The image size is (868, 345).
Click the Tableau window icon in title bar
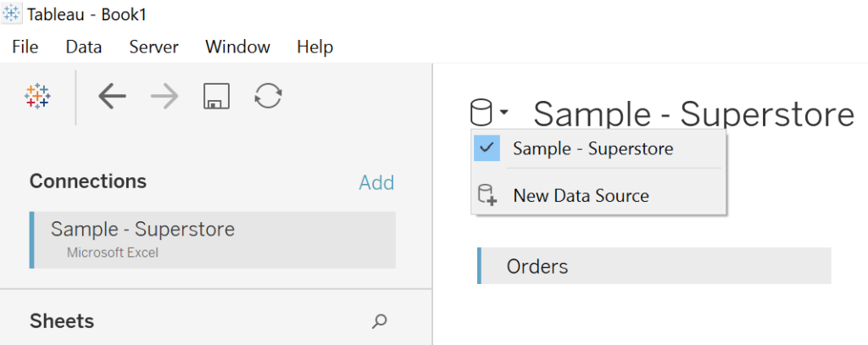tap(13, 15)
